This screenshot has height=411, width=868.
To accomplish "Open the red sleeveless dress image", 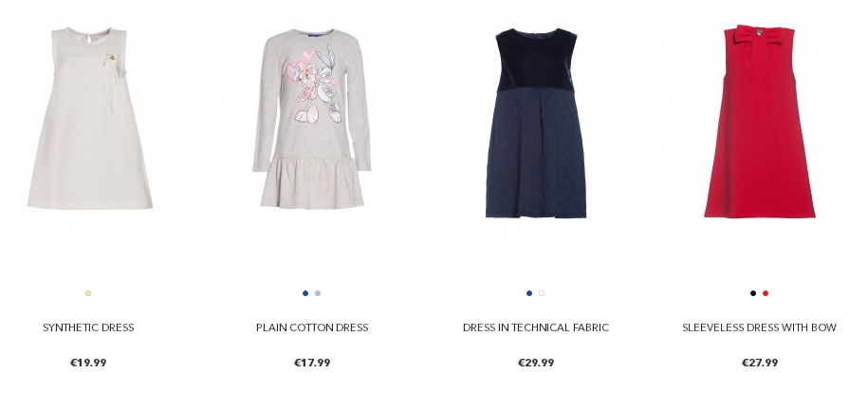I will click(x=760, y=121).
